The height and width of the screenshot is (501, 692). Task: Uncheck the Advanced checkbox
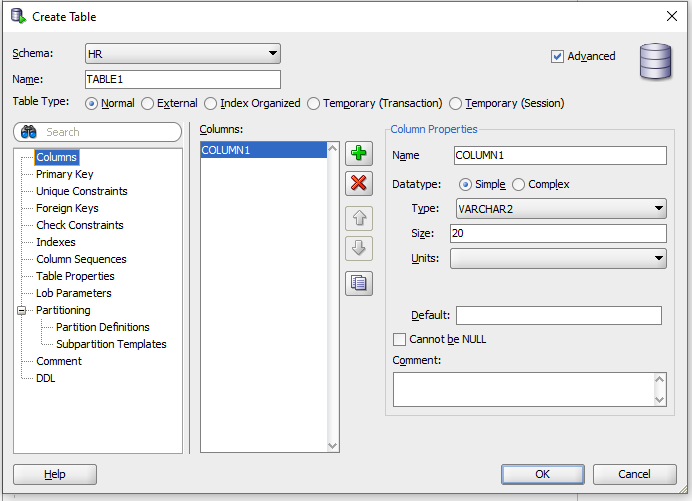[x=558, y=57]
